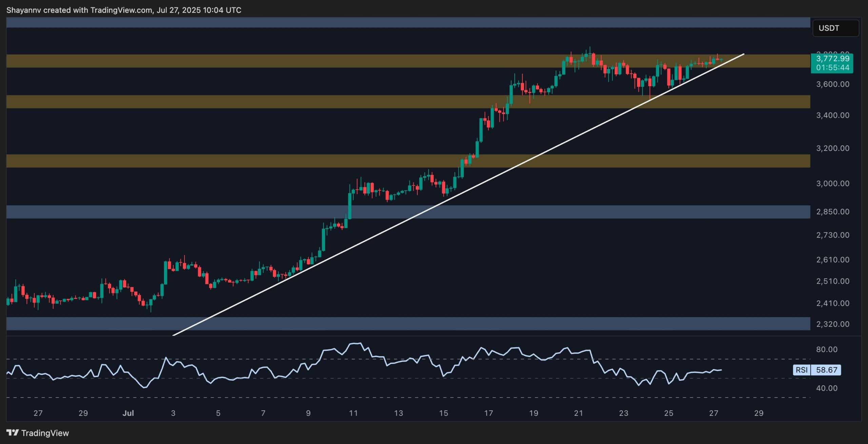The width and height of the screenshot is (868, 444).
Task: Click the TradingView text beside the logo
Action: coord(45,433)
